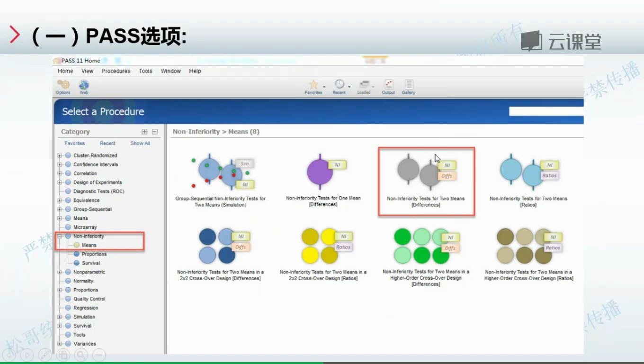Expand the Variances tree node

[60, 344]
